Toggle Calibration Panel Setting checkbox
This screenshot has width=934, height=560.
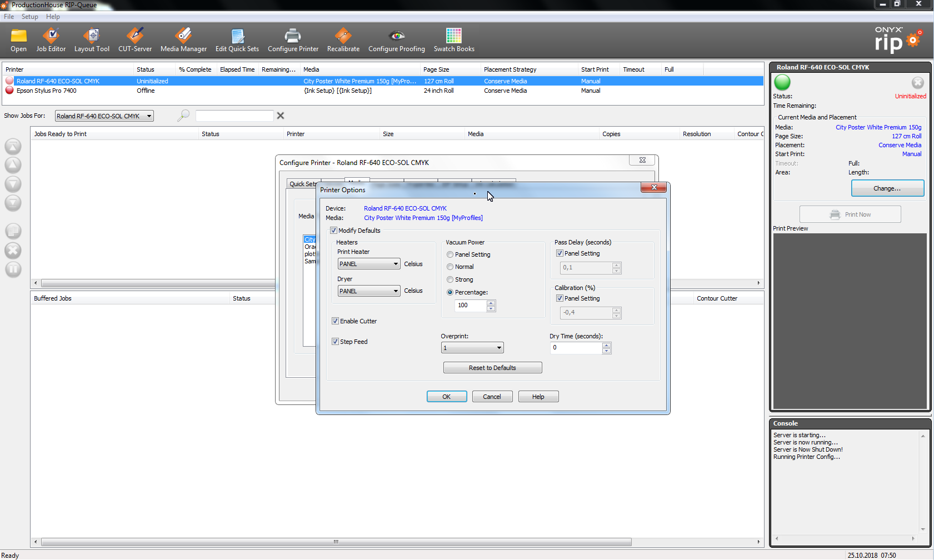[x=560, y=298]
